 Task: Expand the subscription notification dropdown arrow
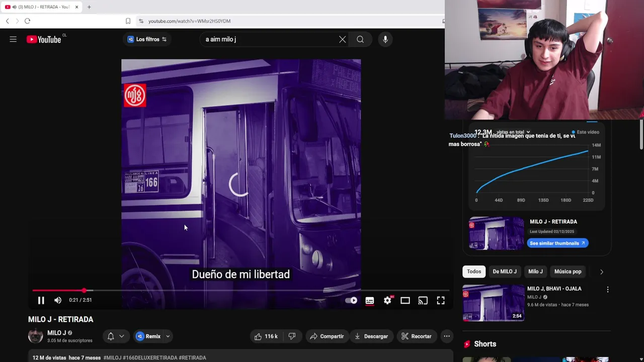point(122,336)
